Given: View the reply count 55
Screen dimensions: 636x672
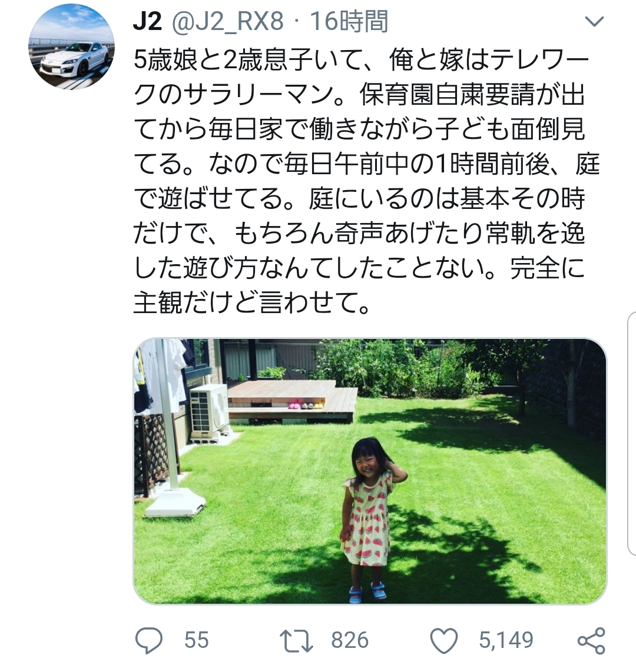Looking at the screenshot, I should [197, 640].
